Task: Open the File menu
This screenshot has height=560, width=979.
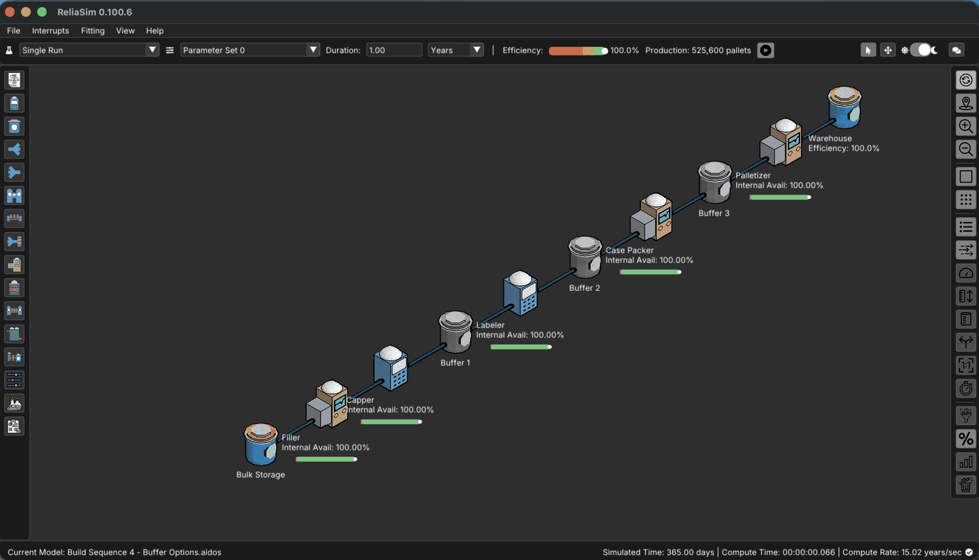Action: [x=14, y=31]
